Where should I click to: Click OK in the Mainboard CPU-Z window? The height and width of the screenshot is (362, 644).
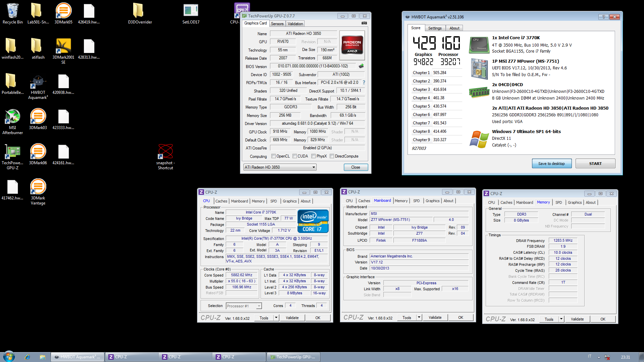point(461,317)
